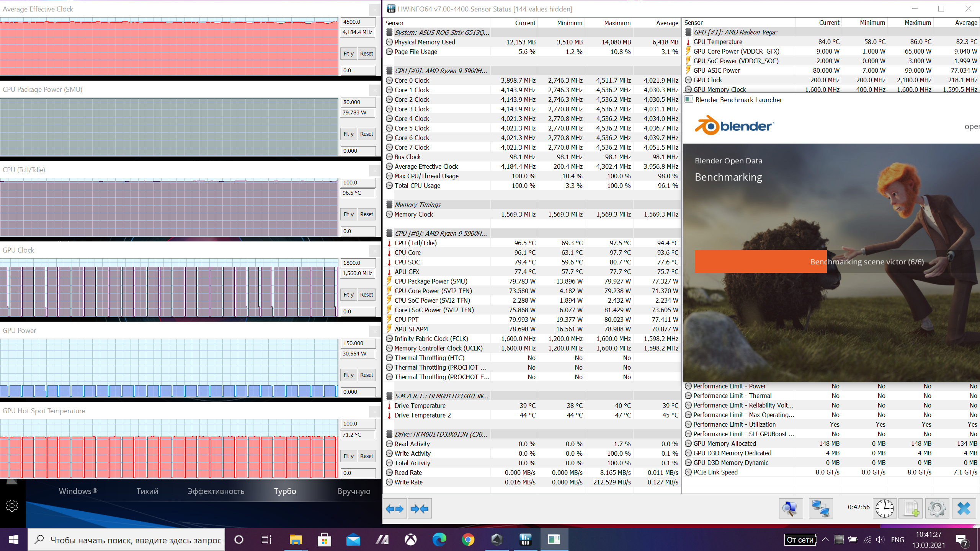Image resolution: width=980 pixels, height=551 pixels.
Task: Select the Тихий (Silent) mode
Action: (147, 491)
